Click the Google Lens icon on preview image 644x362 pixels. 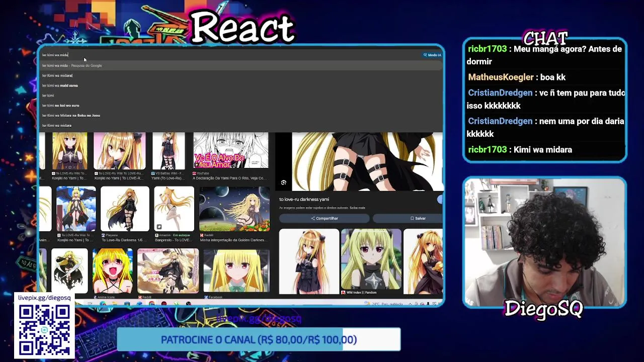[284, 183]
